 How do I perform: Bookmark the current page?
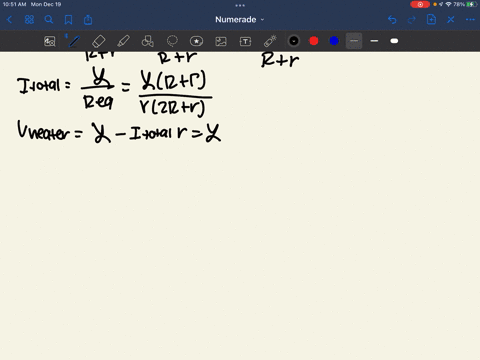pyautogui.click(x=68, y=20)
